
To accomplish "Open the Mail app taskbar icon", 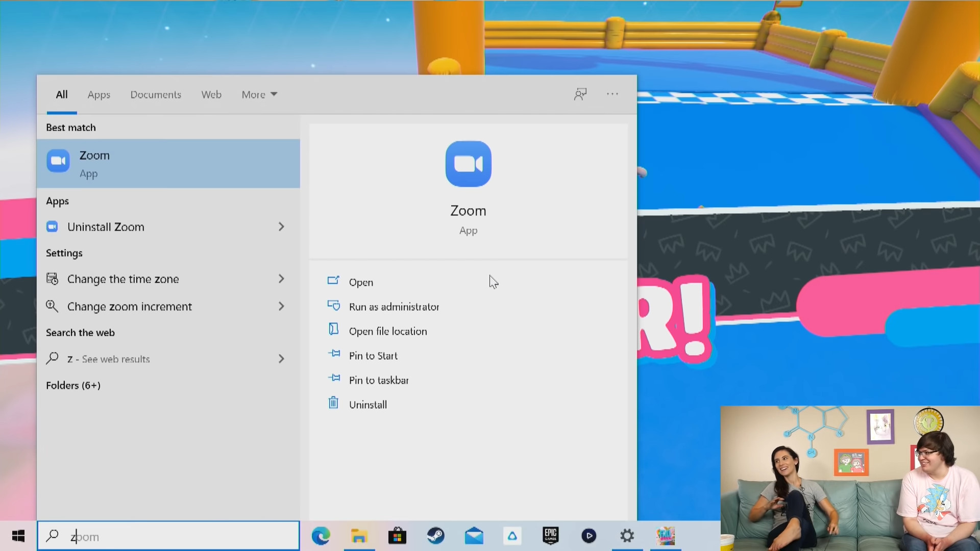I will [x=474, y=536].
